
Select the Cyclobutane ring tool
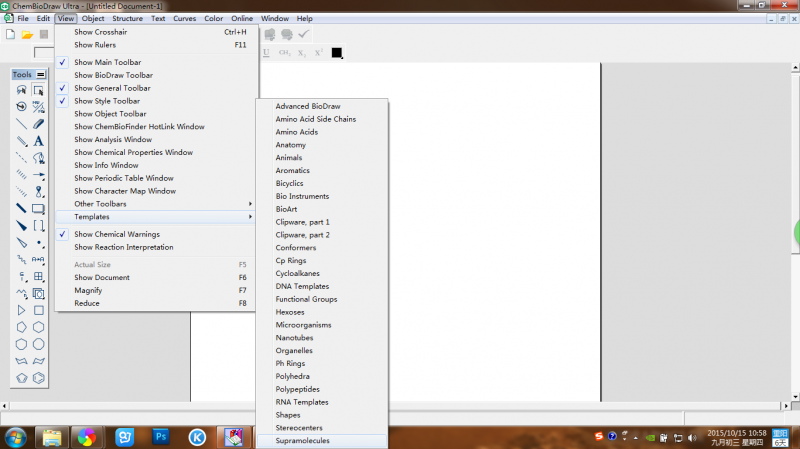pos(38,310)
